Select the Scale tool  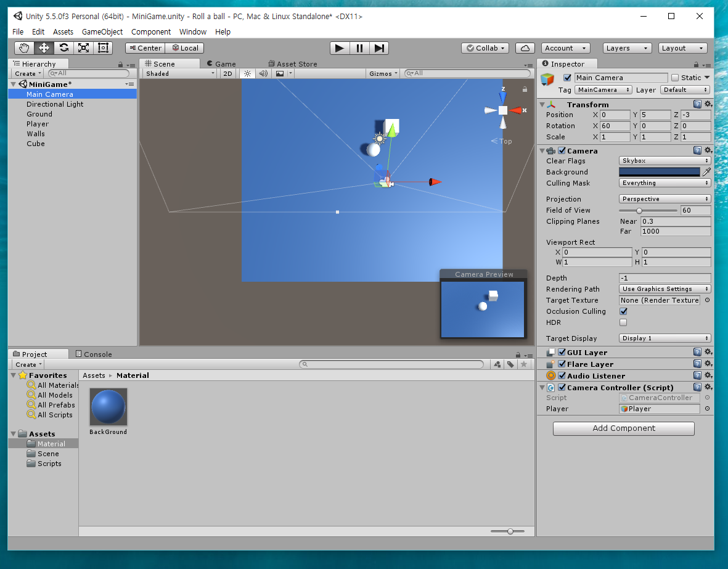pyautogui.click(x=83, y=48)
